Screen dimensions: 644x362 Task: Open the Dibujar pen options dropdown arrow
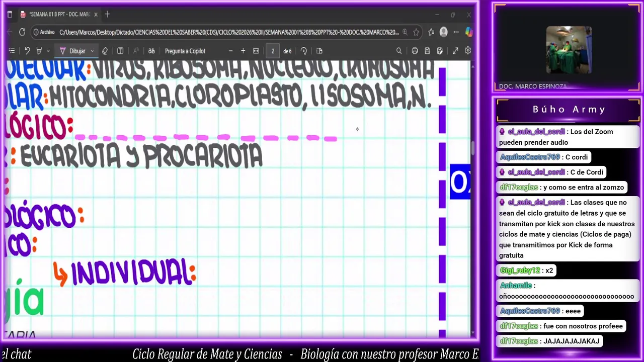[x=92, y=51]
